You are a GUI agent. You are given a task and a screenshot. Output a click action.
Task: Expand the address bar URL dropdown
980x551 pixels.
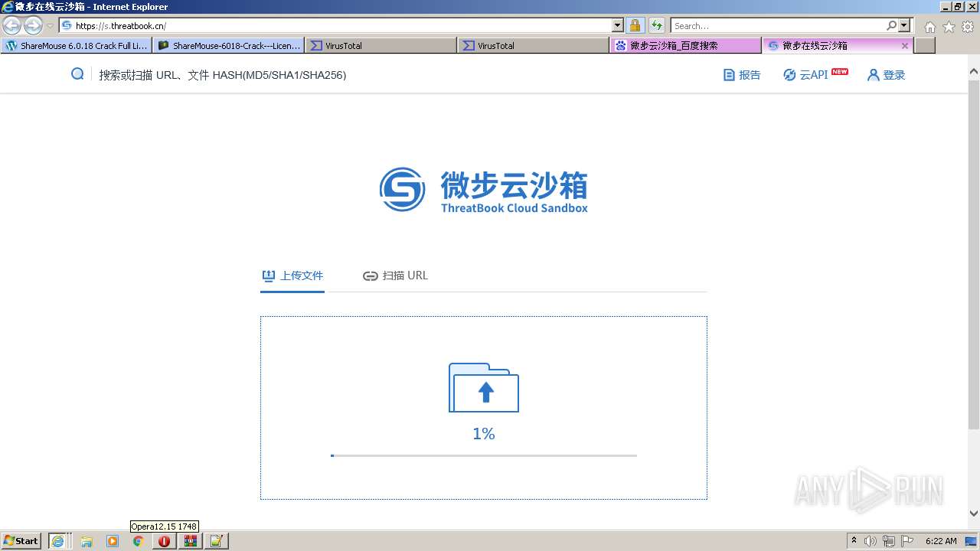[618, 25]
